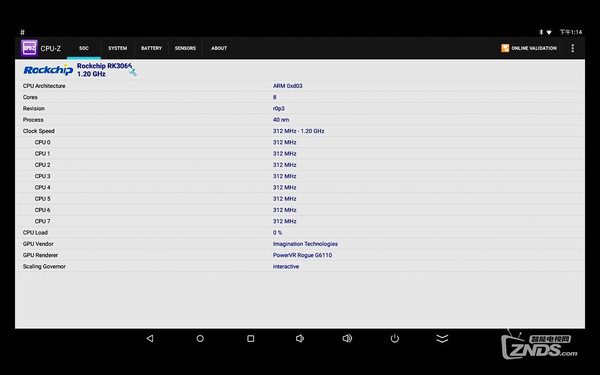The width and height of the screenshot is (600, 375).
Task: Raise volume with the speaker-up icon
Action: pyautogui.click(x=347, y=338)
